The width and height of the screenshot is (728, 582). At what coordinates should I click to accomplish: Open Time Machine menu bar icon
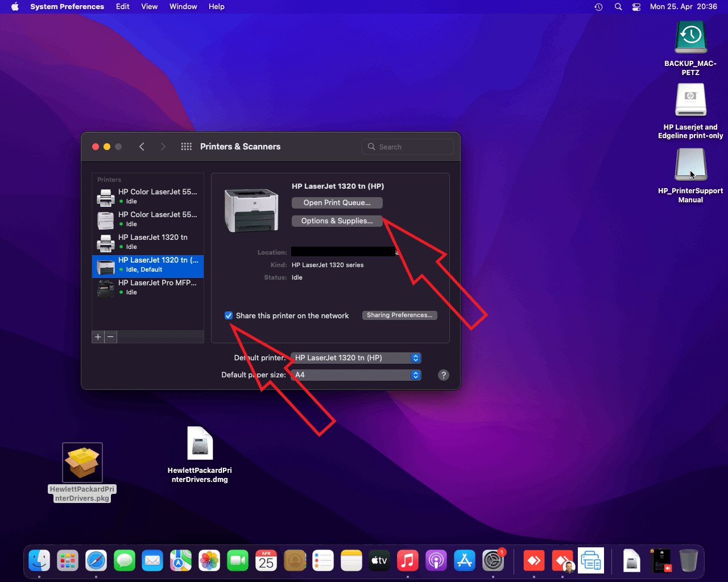click(x=598, y=7)
